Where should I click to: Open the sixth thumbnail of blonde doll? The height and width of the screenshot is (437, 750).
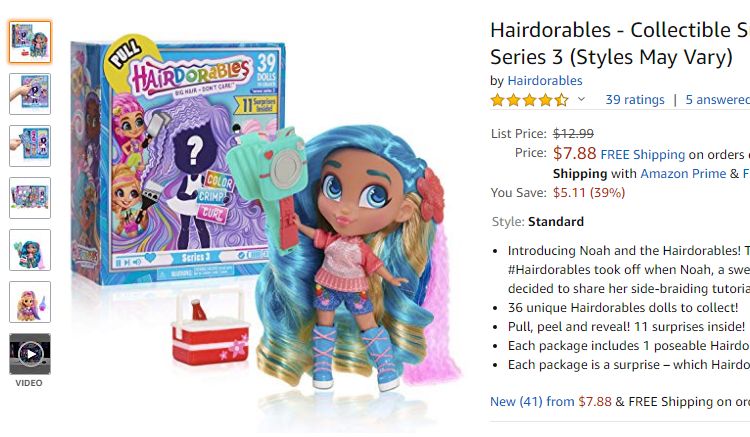(x=30, y=302)
